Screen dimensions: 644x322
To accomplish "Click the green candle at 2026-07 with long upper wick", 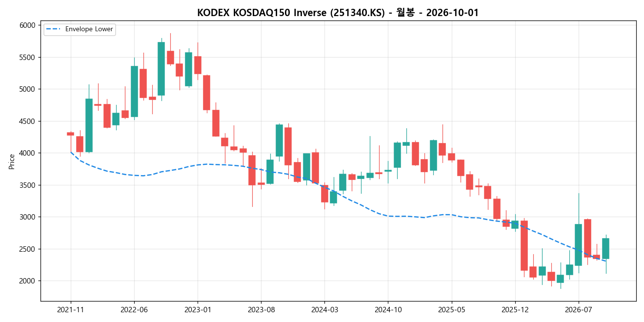I will point(579,244).
